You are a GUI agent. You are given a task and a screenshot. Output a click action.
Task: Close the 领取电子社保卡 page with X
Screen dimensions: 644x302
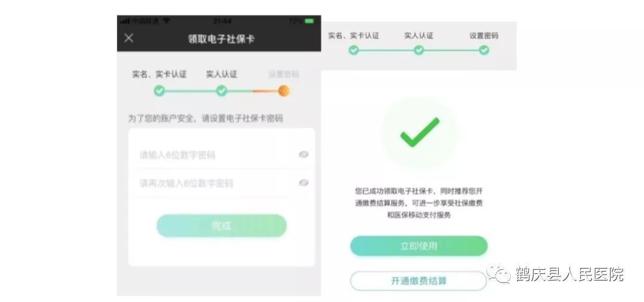129,38
